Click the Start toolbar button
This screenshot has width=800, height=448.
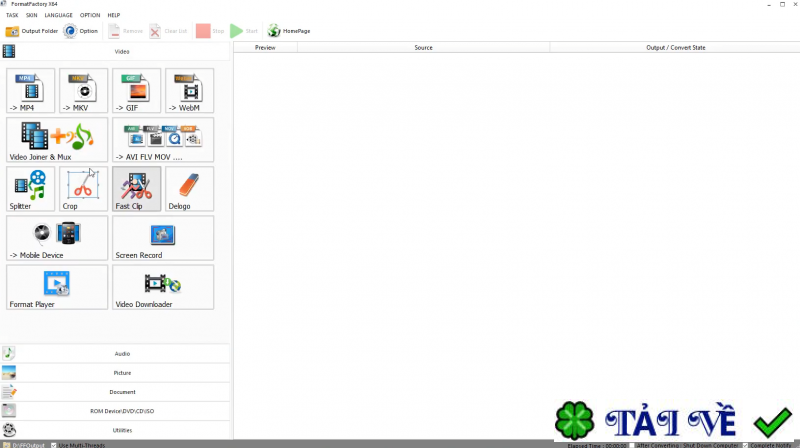click(244, 31)
